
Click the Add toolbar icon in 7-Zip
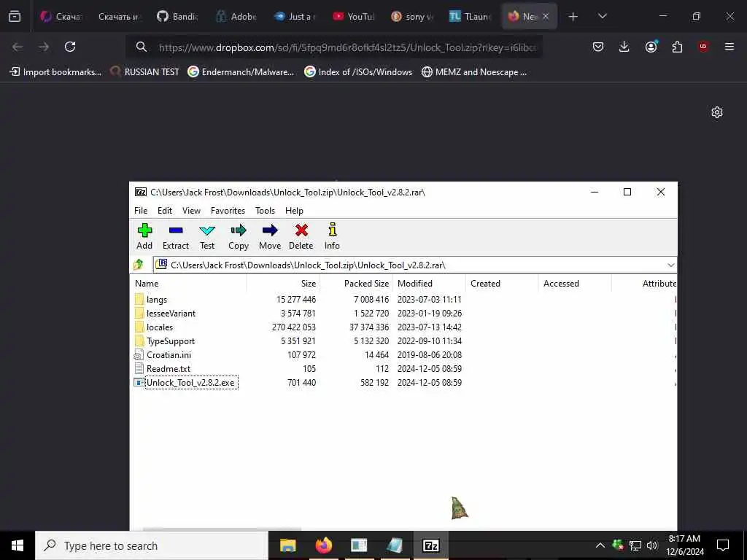click(144, 236)
